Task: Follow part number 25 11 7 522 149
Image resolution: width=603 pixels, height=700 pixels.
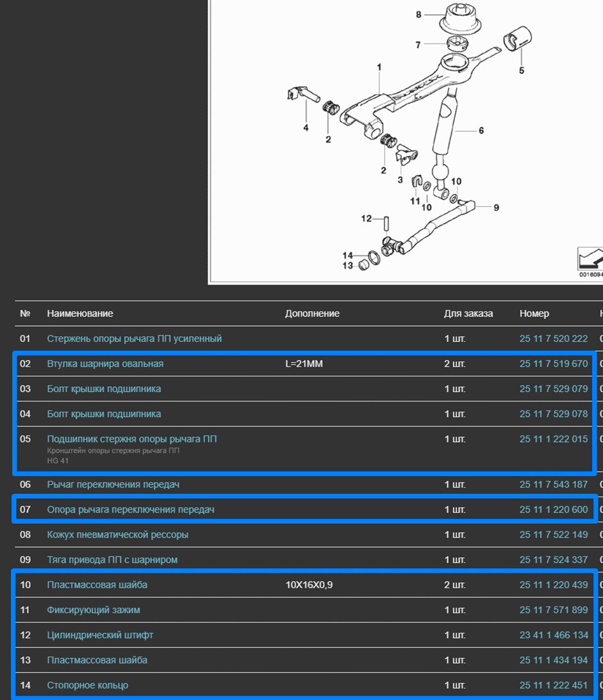Action: pos(554,534)
